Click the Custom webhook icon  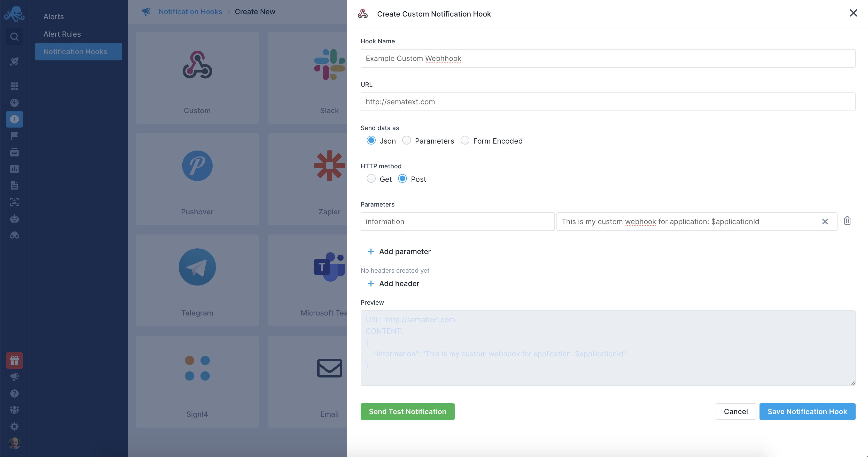pyautogui.click(x=197, y=65)
